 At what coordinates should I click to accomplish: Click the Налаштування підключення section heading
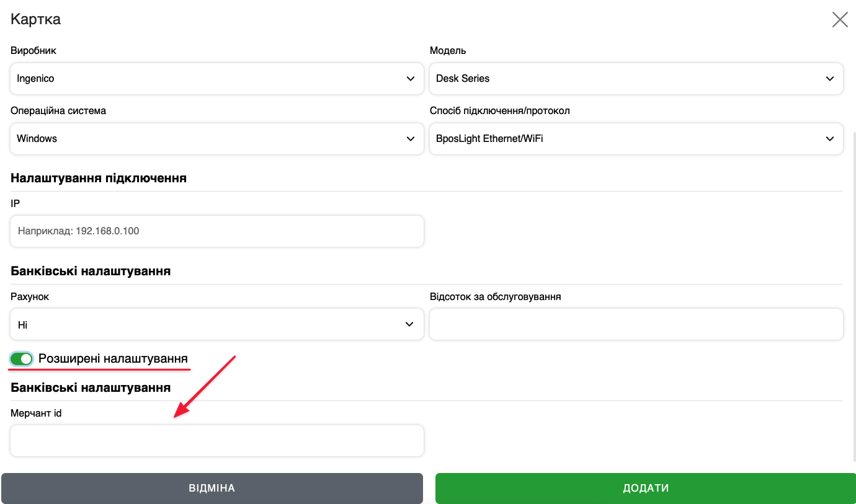[99, 179]
